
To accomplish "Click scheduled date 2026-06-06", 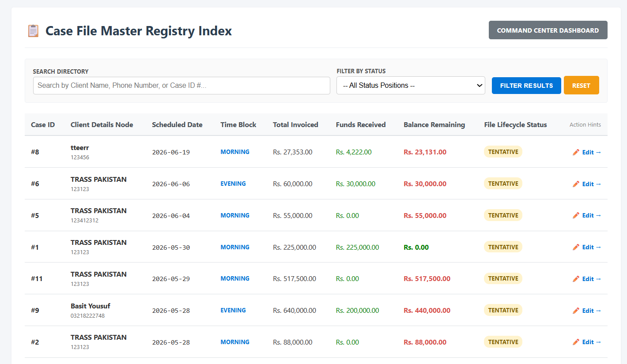I will [171, 184].
